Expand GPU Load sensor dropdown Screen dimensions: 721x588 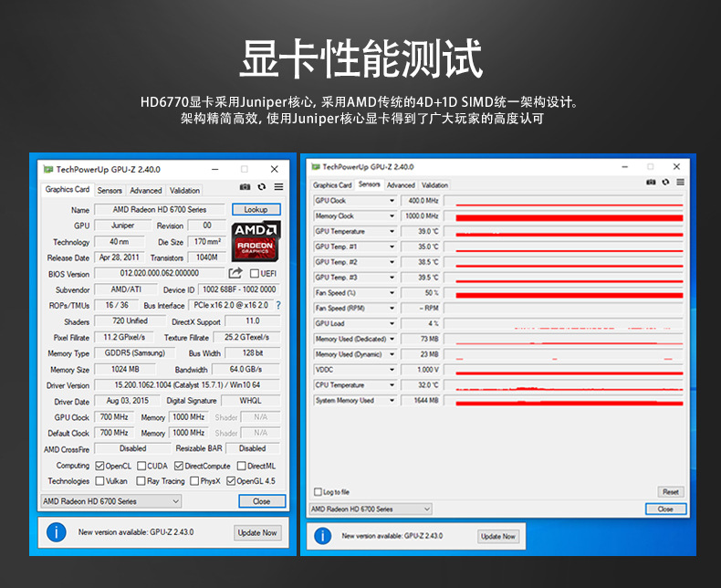(392, 323)
